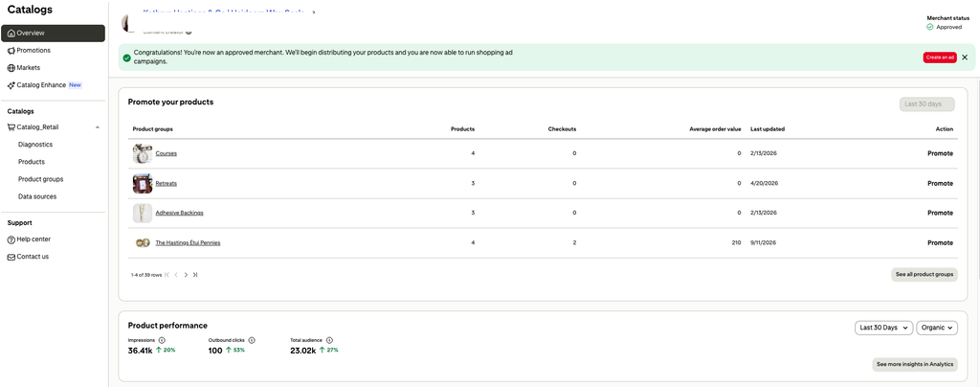
Task: Select Data sources in sidebar
Action: point(37,196)
